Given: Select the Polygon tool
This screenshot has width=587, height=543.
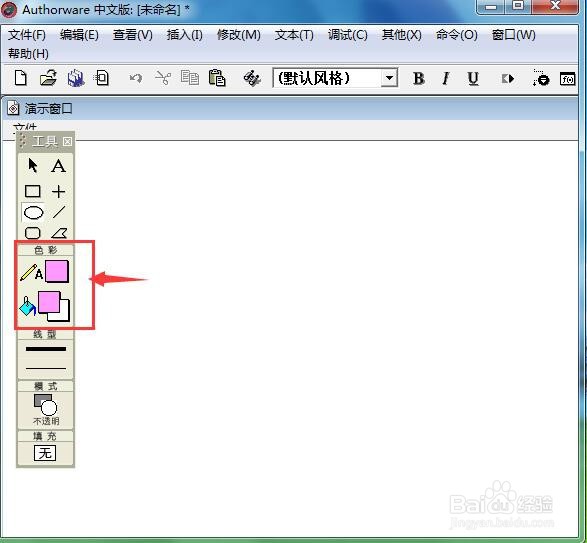Looking at the screenshot, I should pos(59,233).
